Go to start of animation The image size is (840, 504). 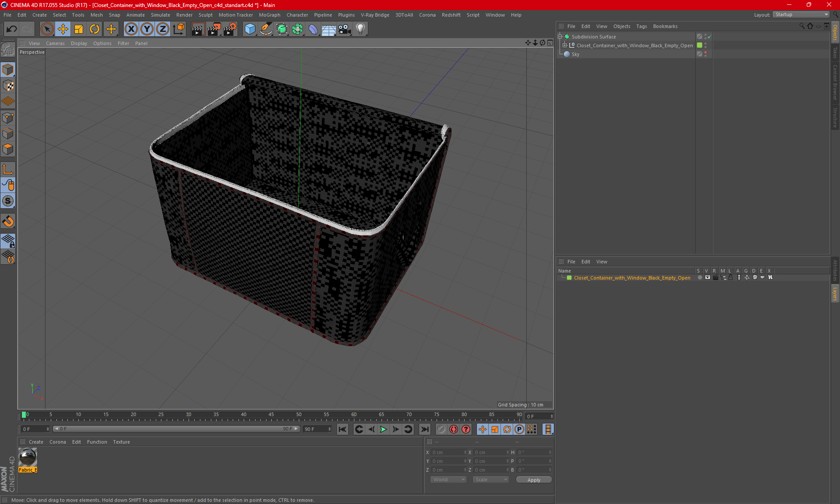pos(343,429)
